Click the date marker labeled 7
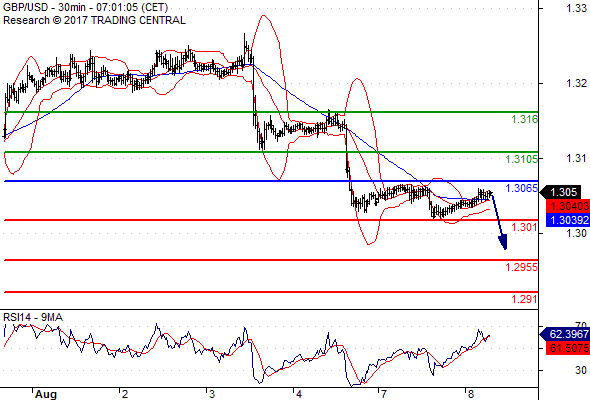Image resolution: width=590 pixels, height=400 pixels. pos(383,394)
